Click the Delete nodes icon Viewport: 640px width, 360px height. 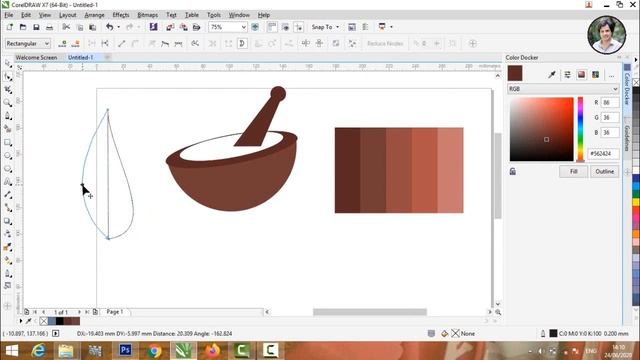[76, 43]
